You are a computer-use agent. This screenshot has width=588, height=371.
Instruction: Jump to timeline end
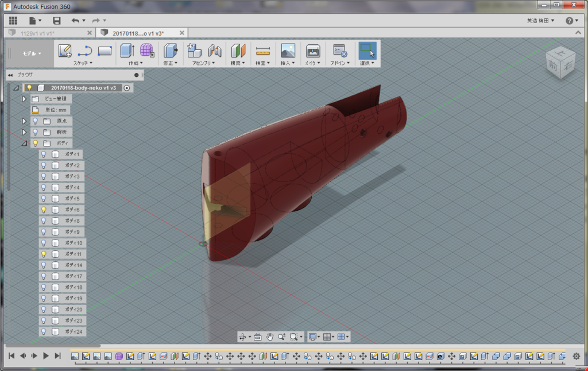pos(58,355)
